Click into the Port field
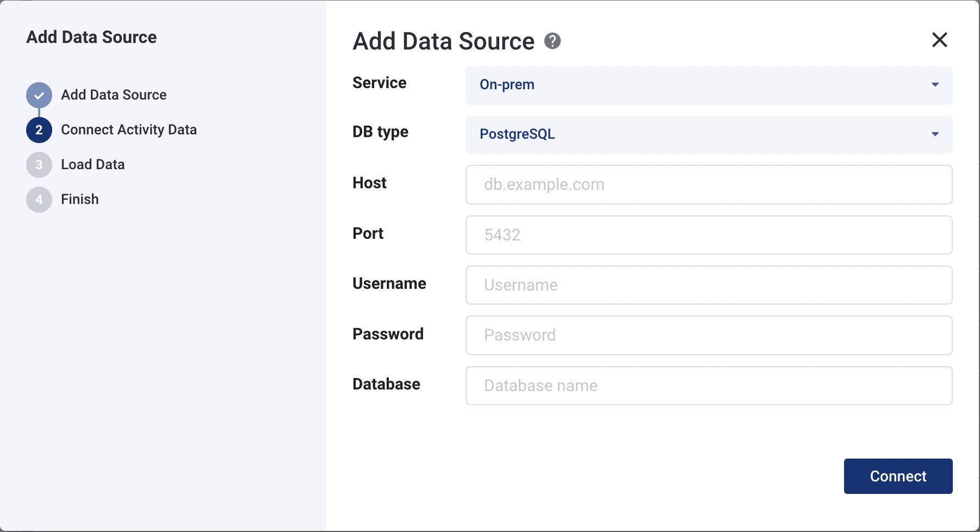 click(709, 235)
